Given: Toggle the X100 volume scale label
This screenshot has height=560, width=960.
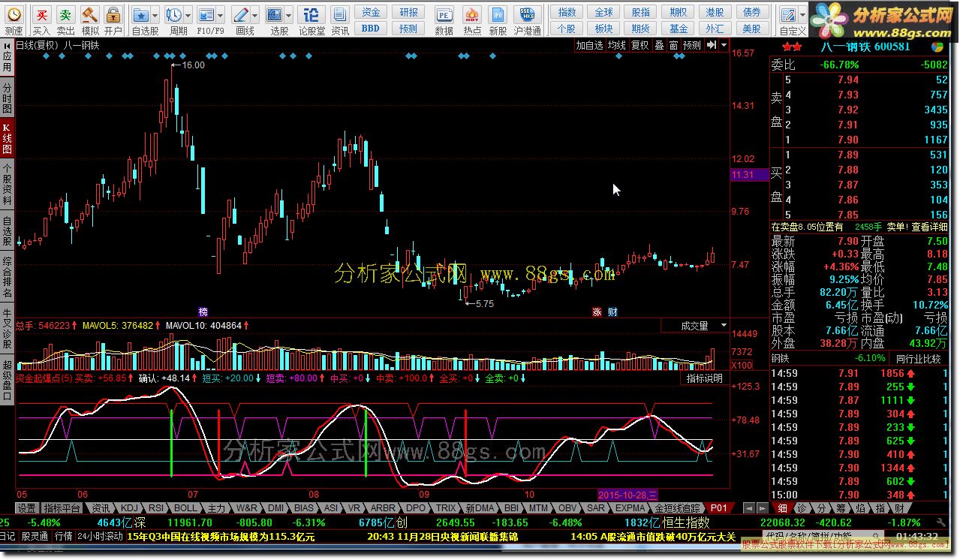Looking at the screenshot, I should [742, 365].
